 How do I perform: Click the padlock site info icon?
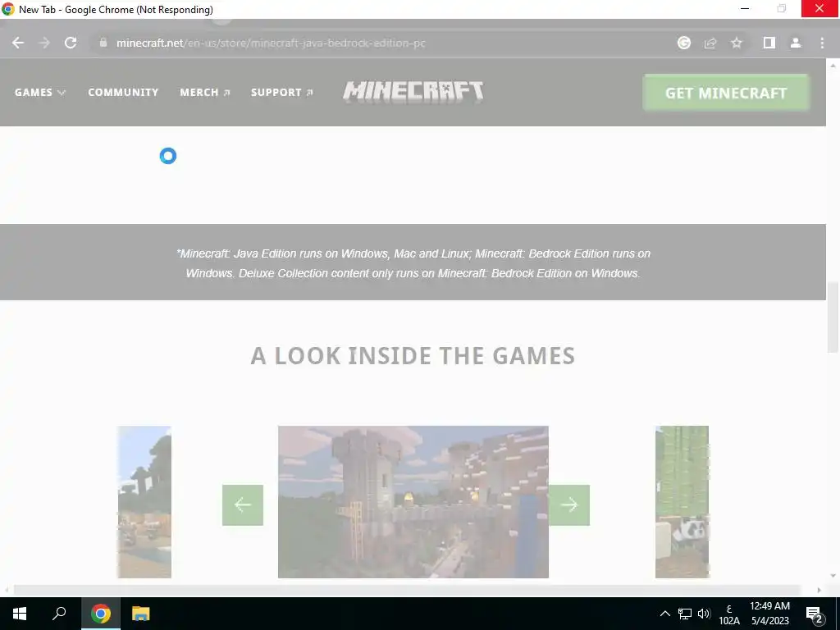[103, 43]
